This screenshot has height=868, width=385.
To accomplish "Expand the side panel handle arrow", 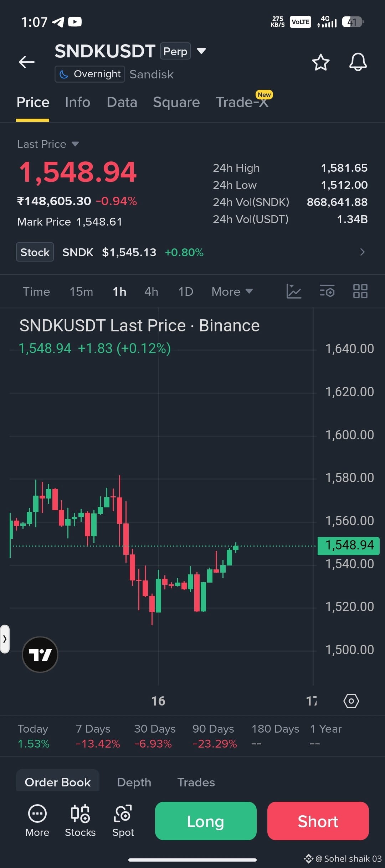I will [x=5, y=639].
